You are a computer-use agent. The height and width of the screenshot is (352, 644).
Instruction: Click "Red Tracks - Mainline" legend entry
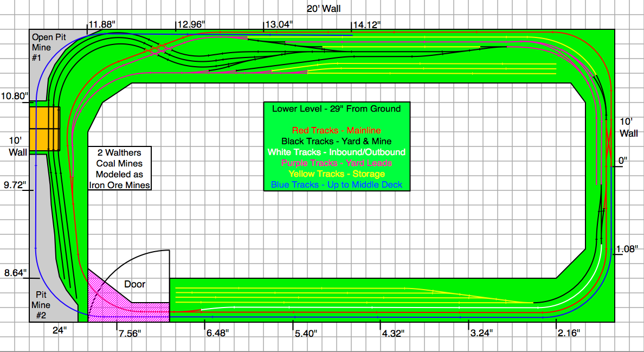[x=336, y=130]
